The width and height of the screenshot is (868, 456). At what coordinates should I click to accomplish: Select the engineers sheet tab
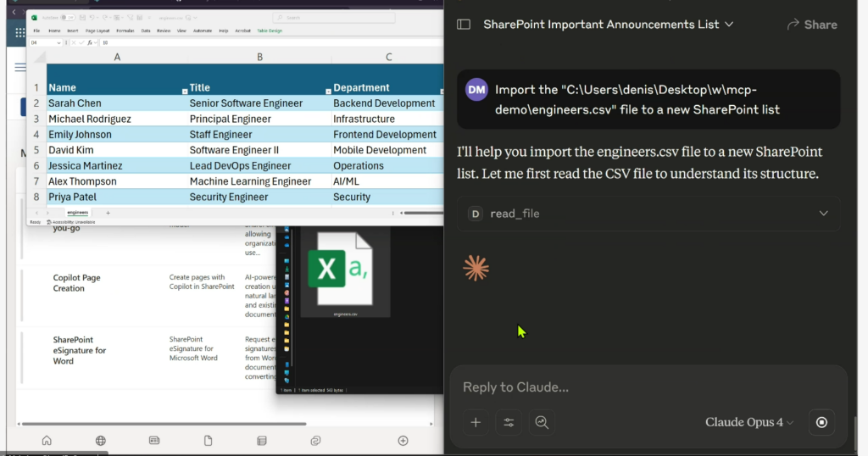click(77, 213)
